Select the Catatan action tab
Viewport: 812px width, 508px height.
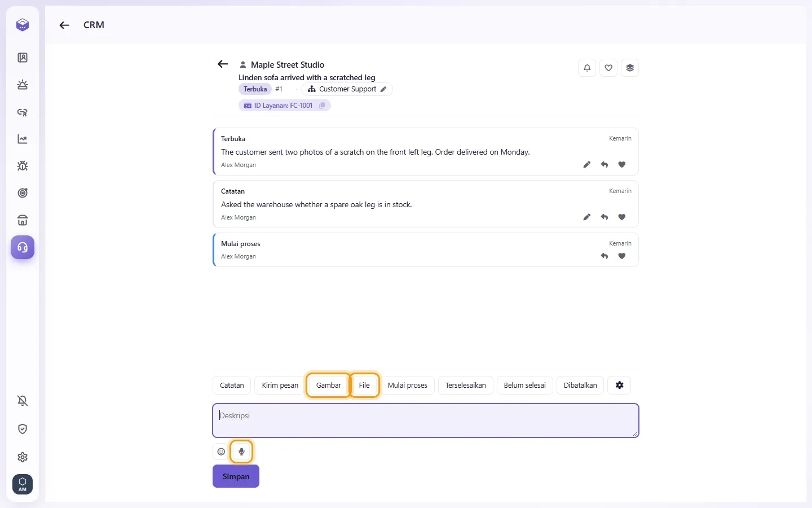pyautogui.click(x=232, y=386)
